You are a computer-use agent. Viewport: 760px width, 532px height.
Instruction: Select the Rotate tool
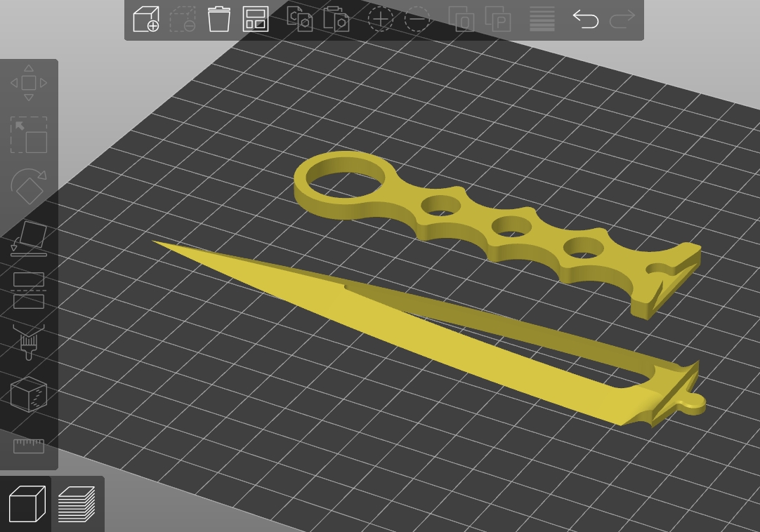pyautogui.click(x=29, y=187)
